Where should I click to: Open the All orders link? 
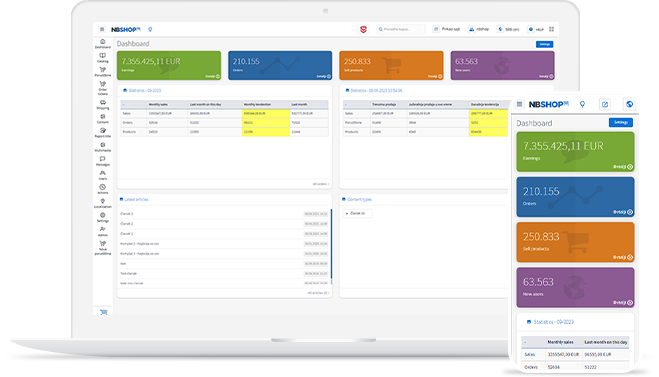[321, 184]
